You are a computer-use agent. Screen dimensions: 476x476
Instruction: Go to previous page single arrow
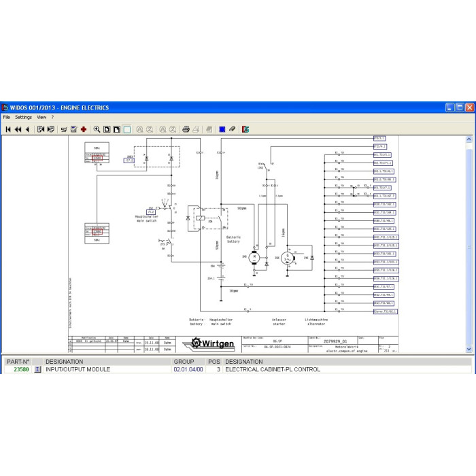tap(28, 130)
